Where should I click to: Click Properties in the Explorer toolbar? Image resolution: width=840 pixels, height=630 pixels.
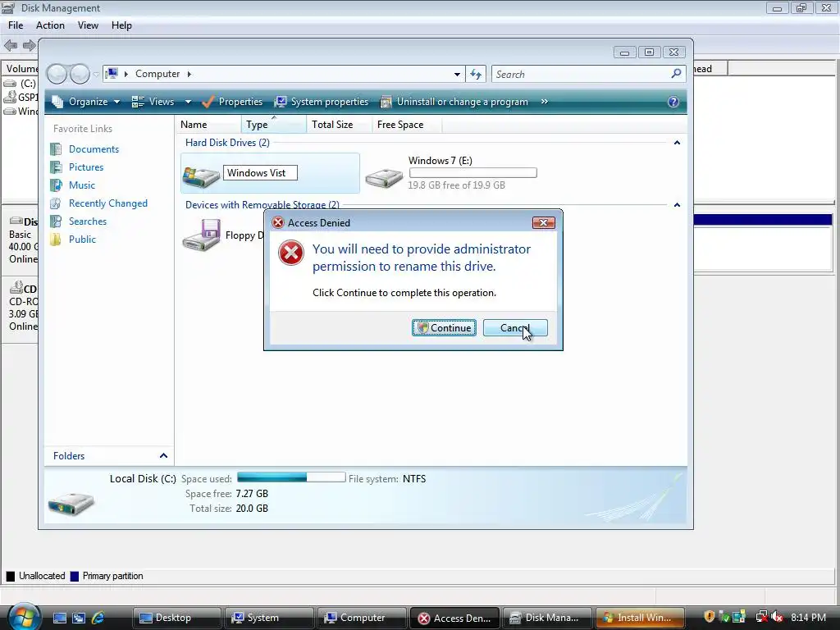tap(232, 102)
